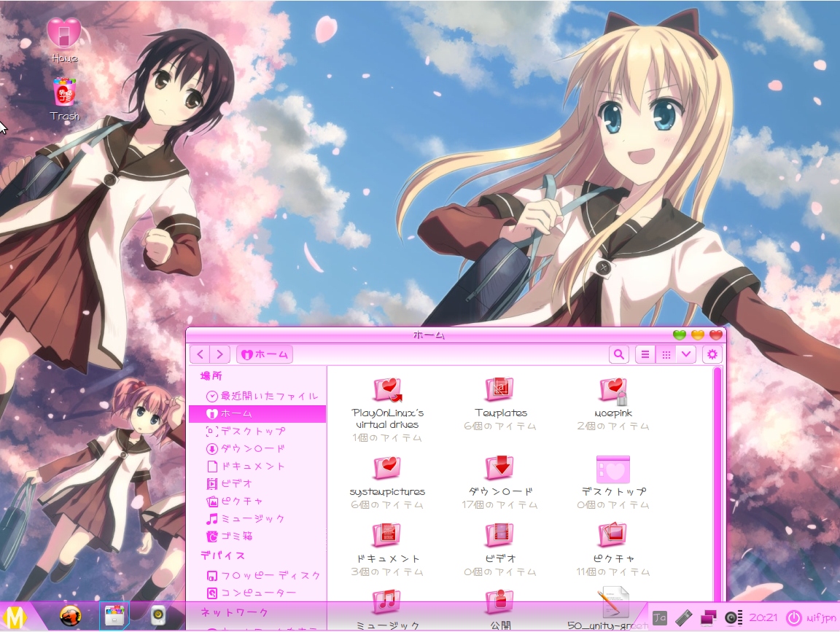Select the ピクチャ folder icon in the file pane
This screenshot has width=840, height=632.
click(x=613, y=535)
